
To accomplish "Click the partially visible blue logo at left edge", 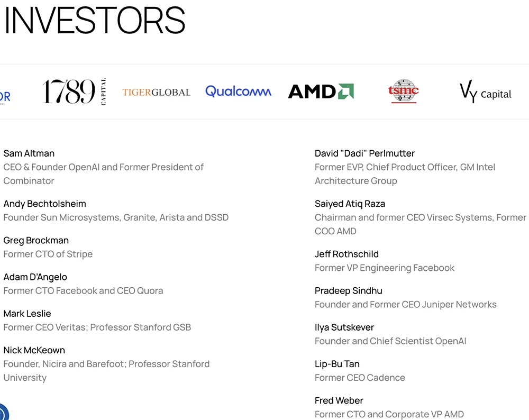I will tap(5, 97).
